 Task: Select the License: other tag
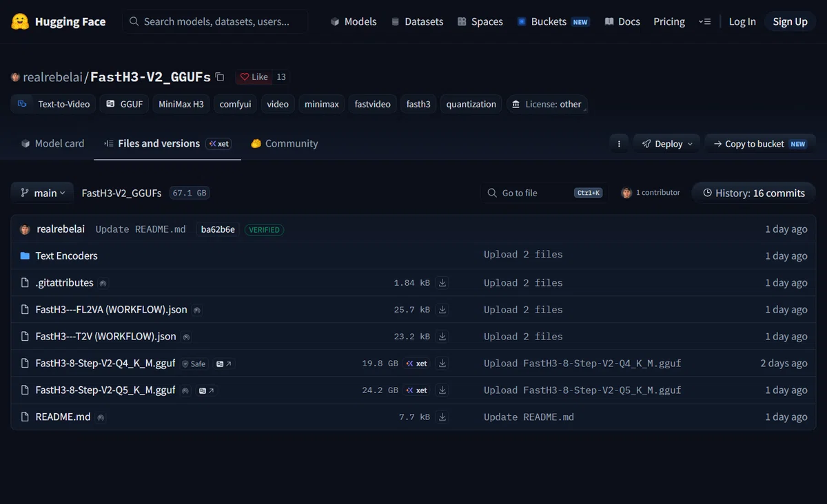pos(547,104)
